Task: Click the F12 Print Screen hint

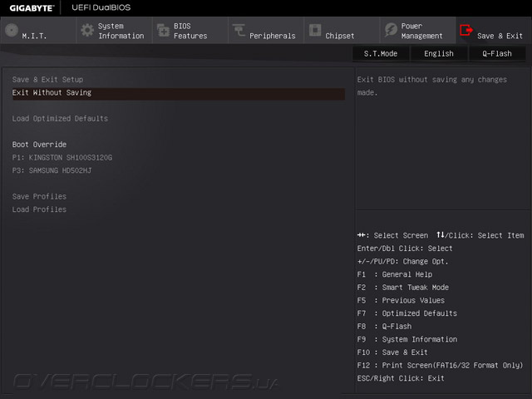Action: (x=440, y=366)
